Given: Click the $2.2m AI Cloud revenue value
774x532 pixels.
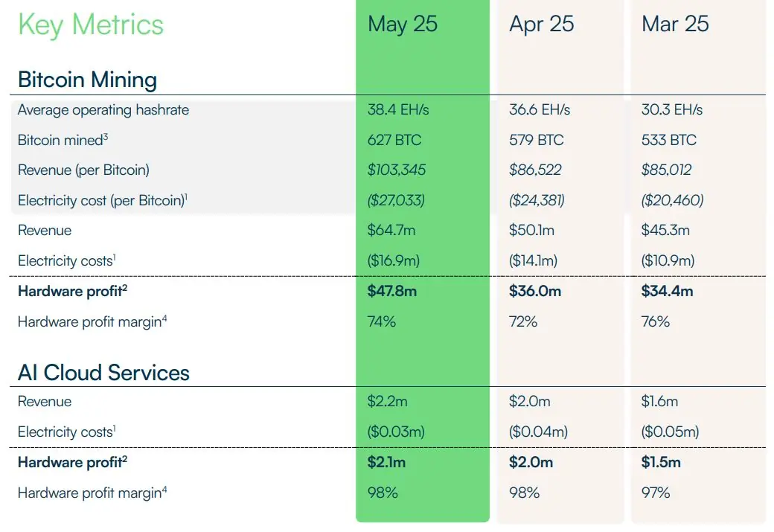Looking at the screenshot, I should [x=388, y=402].
